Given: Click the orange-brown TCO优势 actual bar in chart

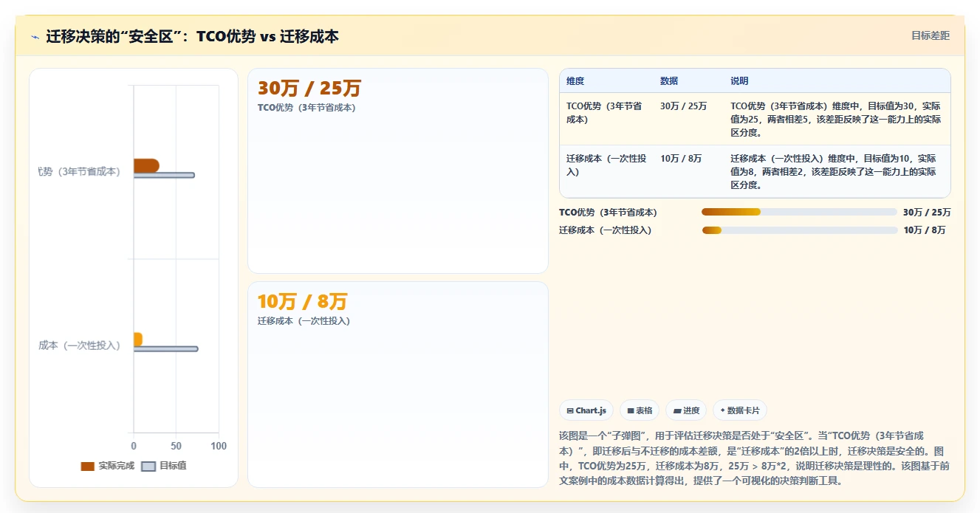Looking at the screenshot, I should point(146,165).
